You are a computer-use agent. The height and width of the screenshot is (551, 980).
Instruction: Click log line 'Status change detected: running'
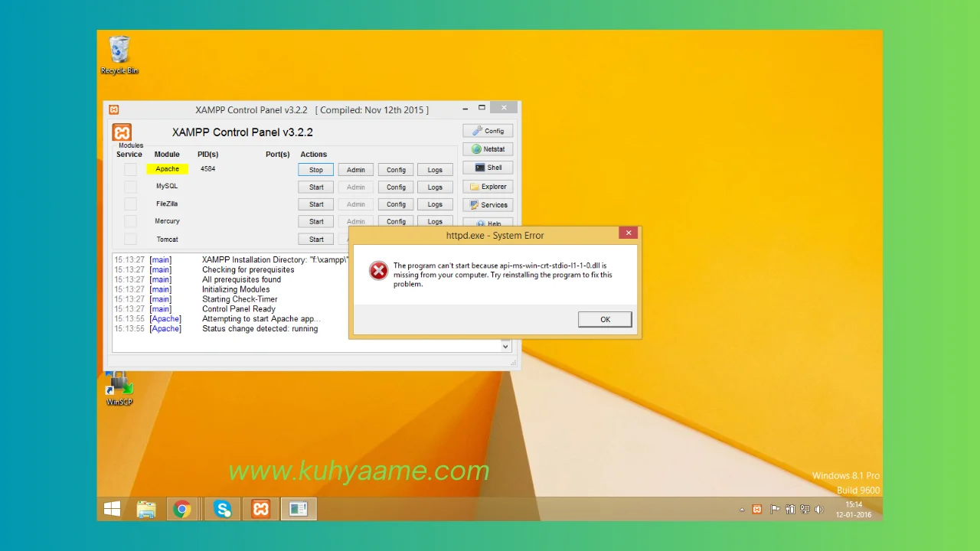point(260,329)
